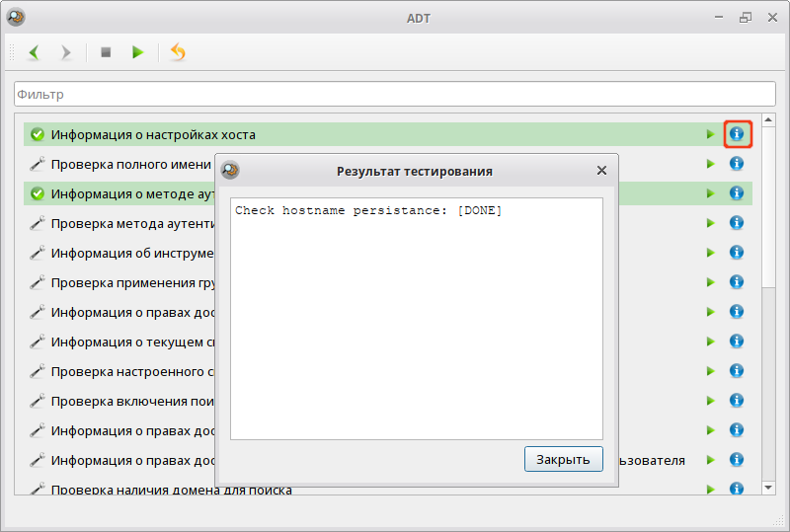Start test in Проверка метода row

click(x=710, y=223)
